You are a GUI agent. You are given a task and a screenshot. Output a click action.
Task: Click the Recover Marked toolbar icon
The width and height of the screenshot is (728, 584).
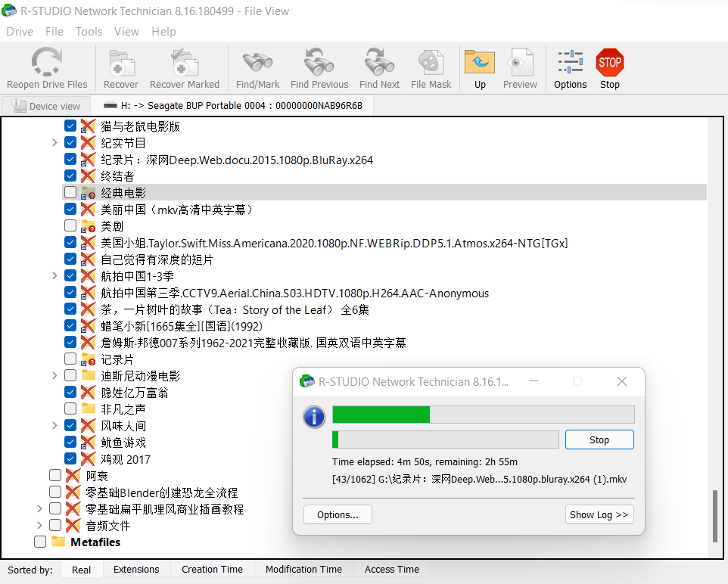click(185, 63)
